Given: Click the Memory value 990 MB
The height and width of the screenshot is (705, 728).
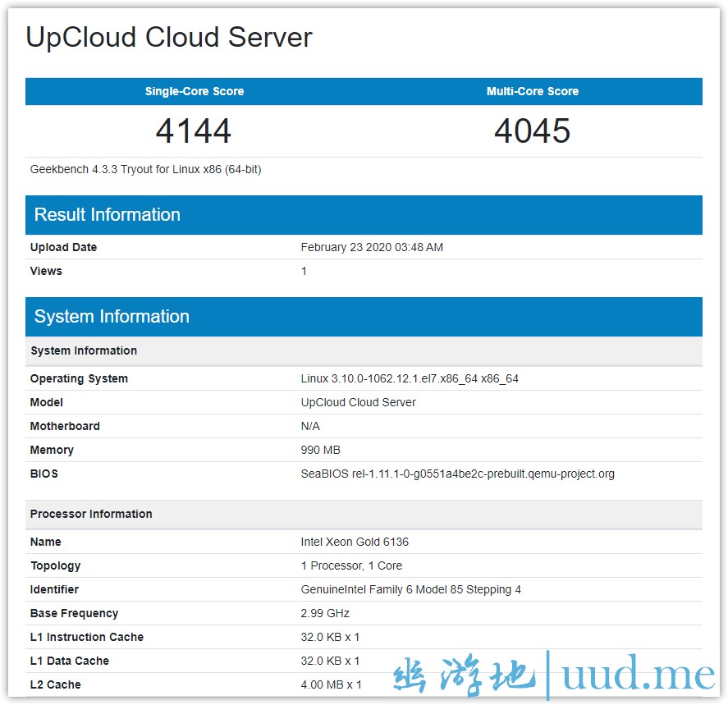Looking at the screenshot, I should (x=320, y=450).
